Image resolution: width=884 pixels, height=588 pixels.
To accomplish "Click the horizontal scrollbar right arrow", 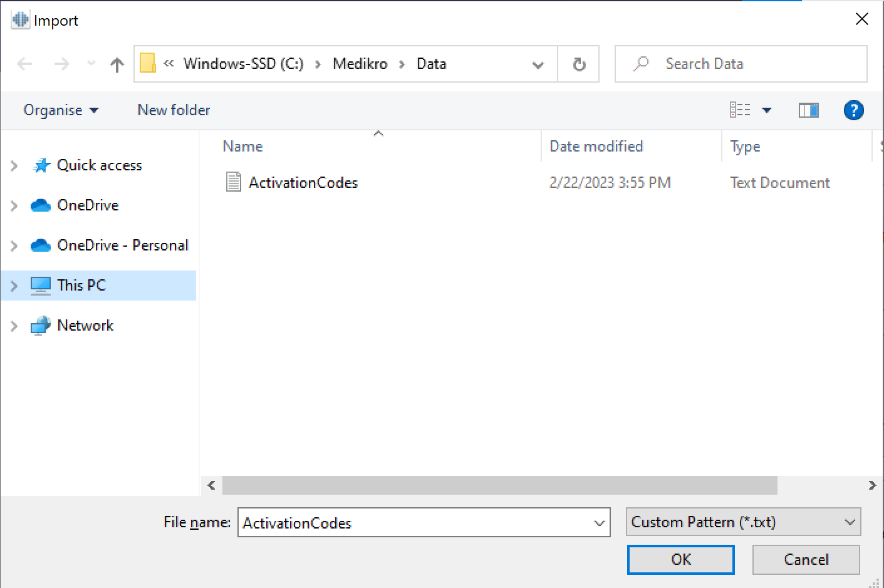I will [871, 485].
